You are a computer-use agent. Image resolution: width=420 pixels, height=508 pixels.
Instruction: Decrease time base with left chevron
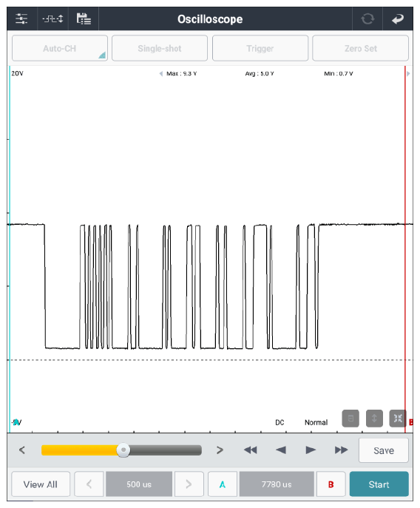pyautogui.click(x=89, y=484)
